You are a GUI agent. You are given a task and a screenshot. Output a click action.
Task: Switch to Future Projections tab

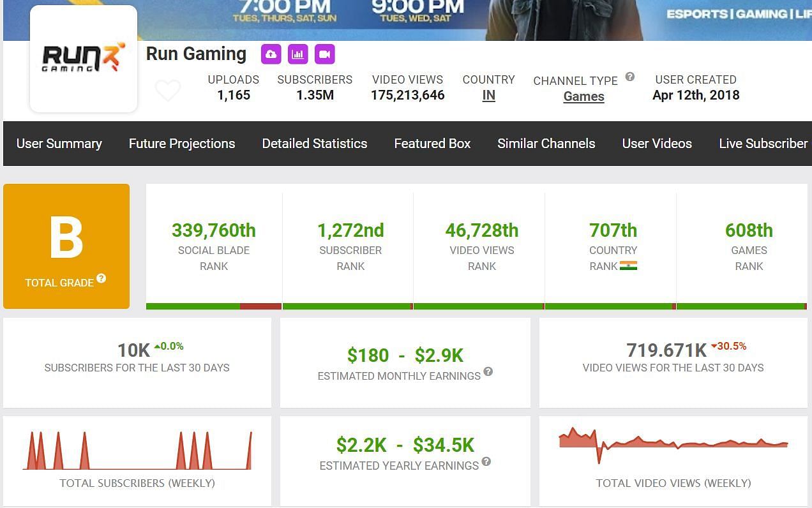click(x=182, y=144)
